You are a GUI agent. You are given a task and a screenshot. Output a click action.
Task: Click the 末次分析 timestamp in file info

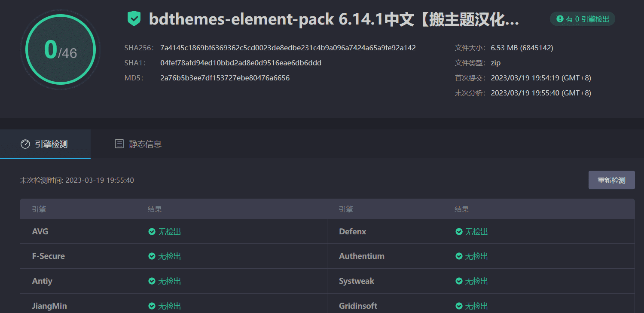(541, 93)
